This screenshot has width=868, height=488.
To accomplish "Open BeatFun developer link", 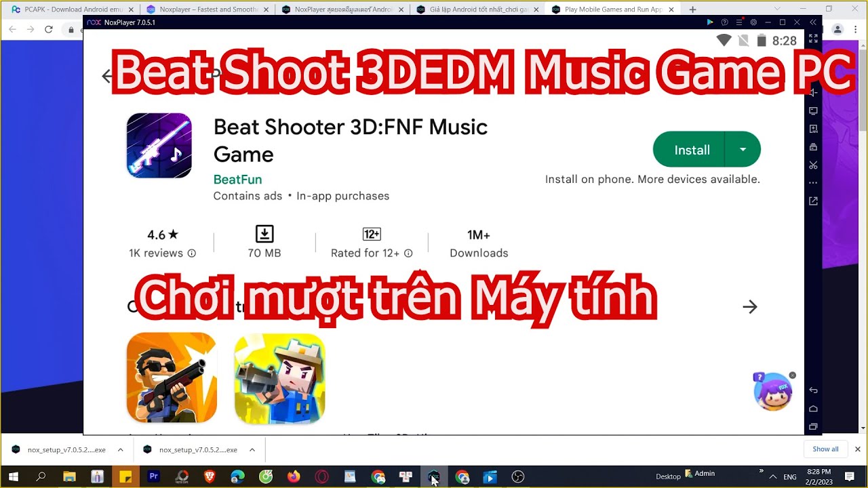I will (237, 180).
